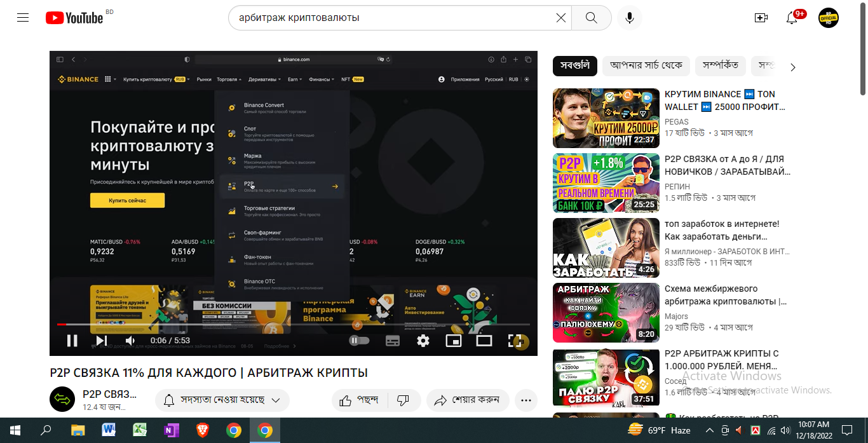Toggle subtitles/closed captions
The image size is (868, 443).
point(393,341)
